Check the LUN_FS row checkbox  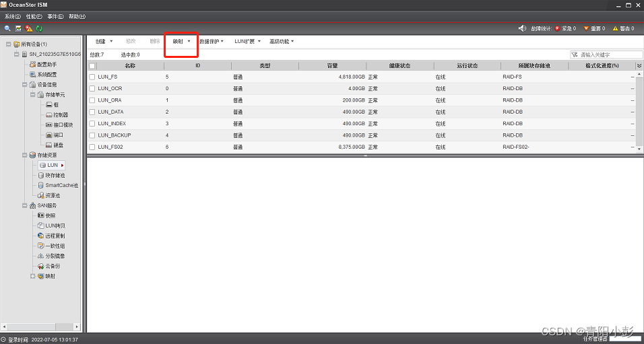[92, 77]
